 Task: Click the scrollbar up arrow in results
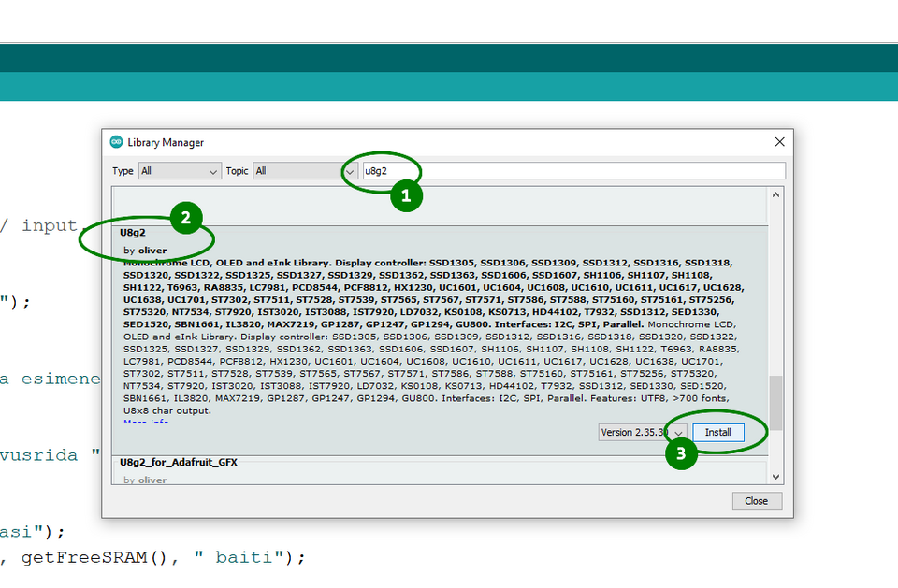point(775,195)
